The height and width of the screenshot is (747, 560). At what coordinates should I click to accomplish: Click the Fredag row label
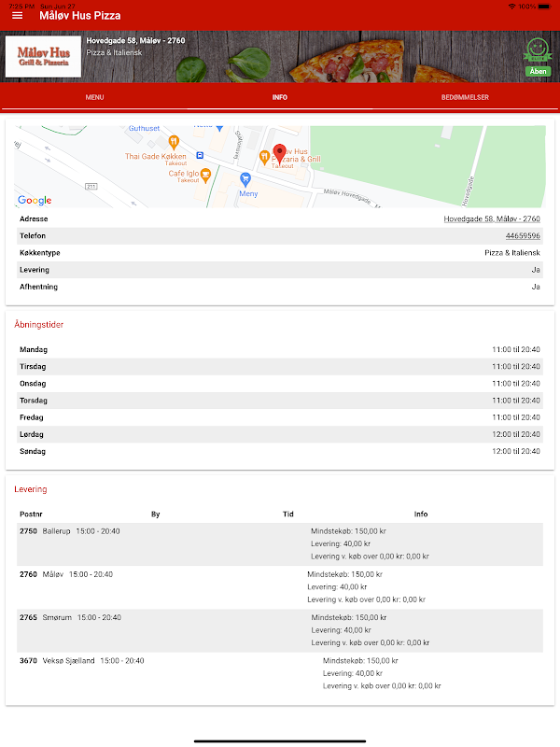pyautogui.click(x=32, y=417)
